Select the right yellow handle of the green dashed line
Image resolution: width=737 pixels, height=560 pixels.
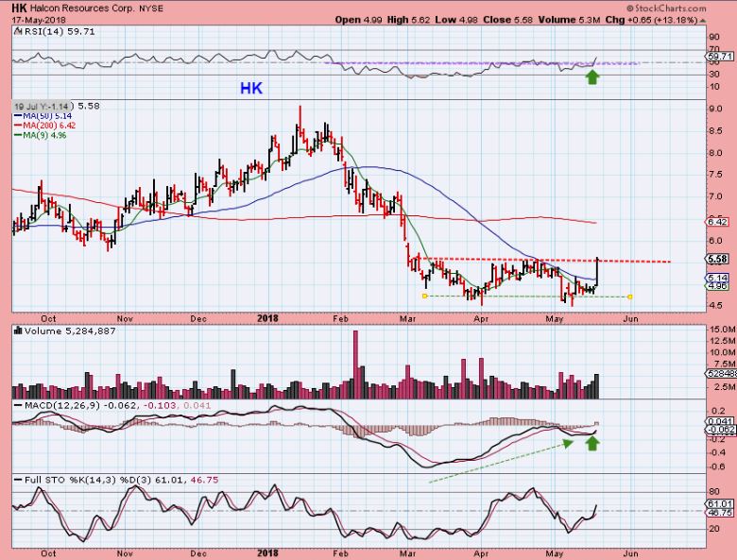click(x=630, y=297)
